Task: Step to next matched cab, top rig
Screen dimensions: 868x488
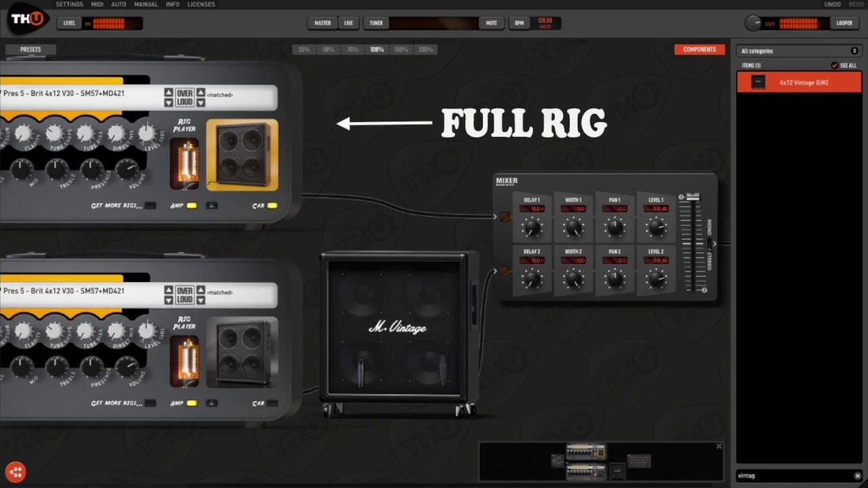Action: tap(201, 102)
